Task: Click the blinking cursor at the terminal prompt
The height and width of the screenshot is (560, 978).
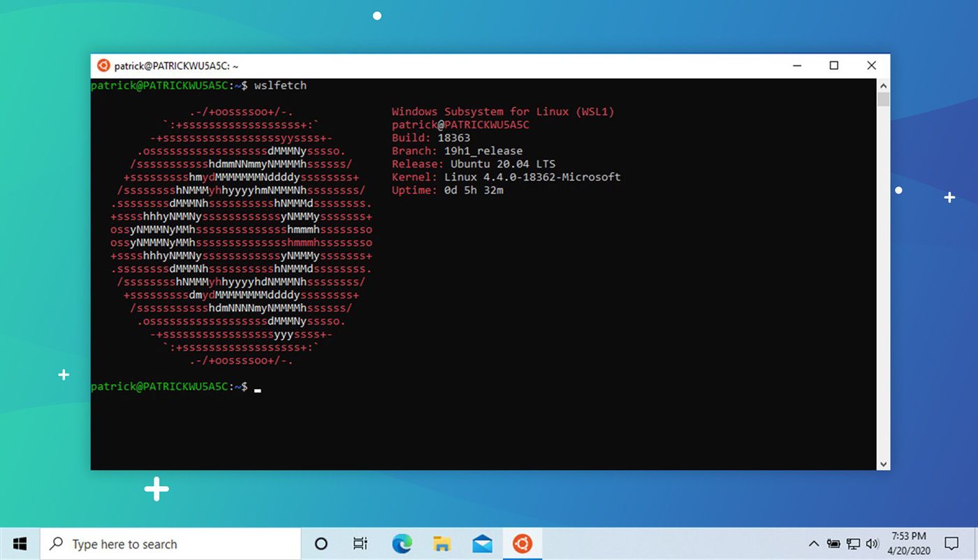Action: point(257,388)
